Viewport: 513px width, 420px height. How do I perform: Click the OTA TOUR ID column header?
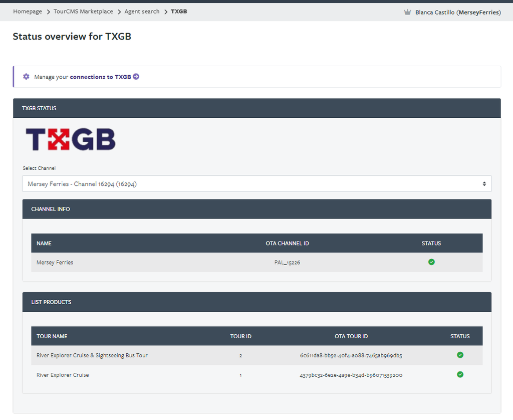tap(351, 336)
